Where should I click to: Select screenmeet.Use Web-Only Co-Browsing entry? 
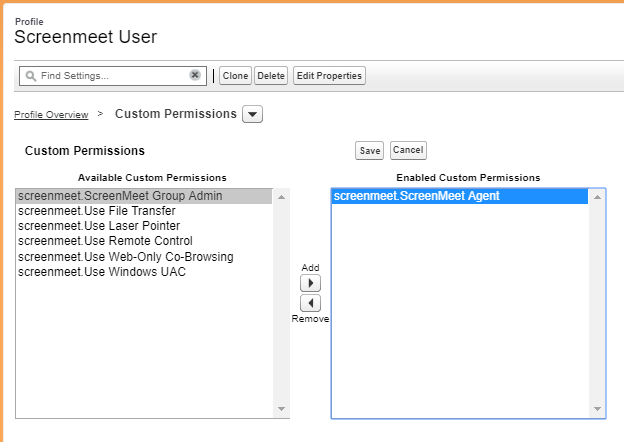(x=144, y=257)
